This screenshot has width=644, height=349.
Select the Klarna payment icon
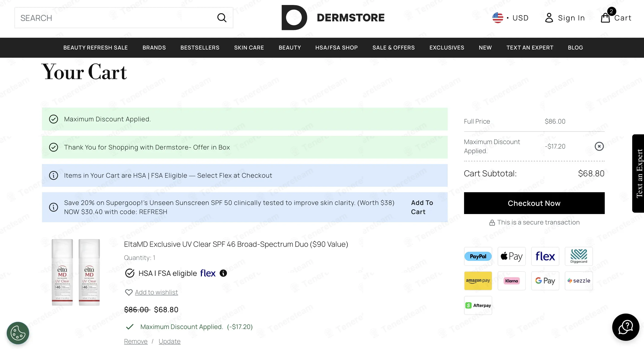click(x=511, y=281)
